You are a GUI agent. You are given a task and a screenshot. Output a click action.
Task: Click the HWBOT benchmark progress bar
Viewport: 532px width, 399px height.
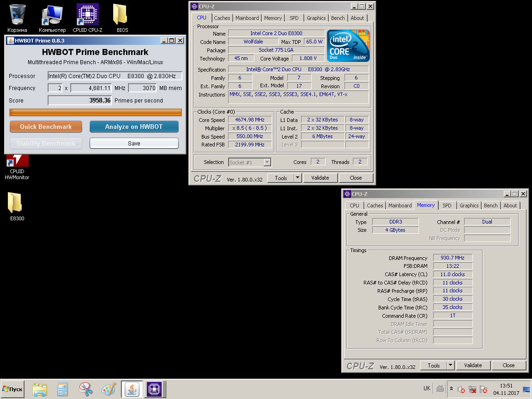tap(95, 112)
